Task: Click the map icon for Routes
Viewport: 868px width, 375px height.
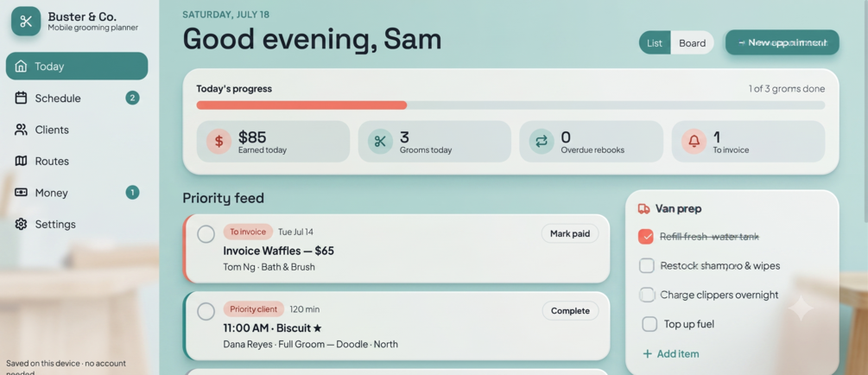Action: [21, 162]
